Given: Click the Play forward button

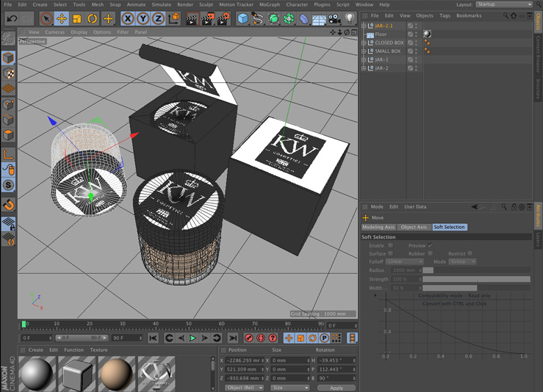Looking at the screenshot, I should point(193,338).
